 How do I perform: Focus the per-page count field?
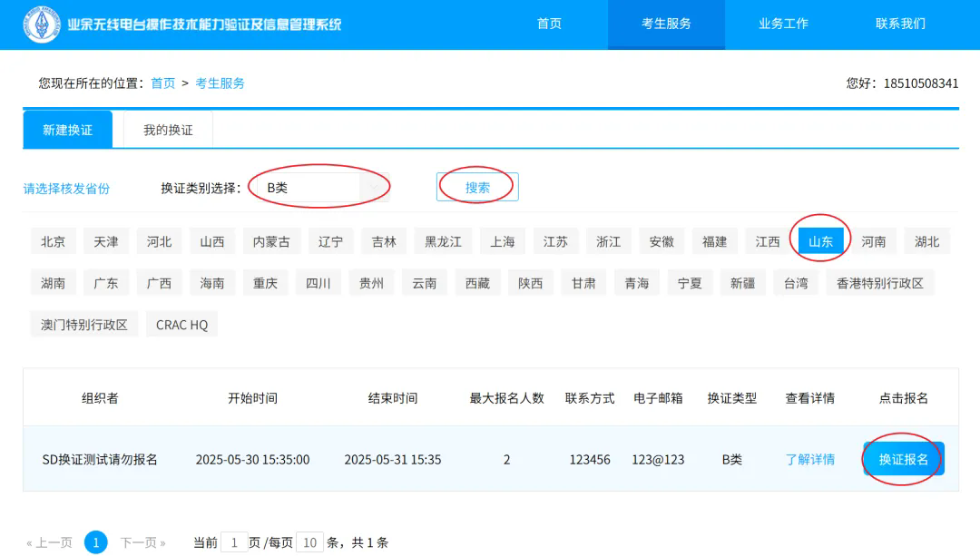[310, 542]
